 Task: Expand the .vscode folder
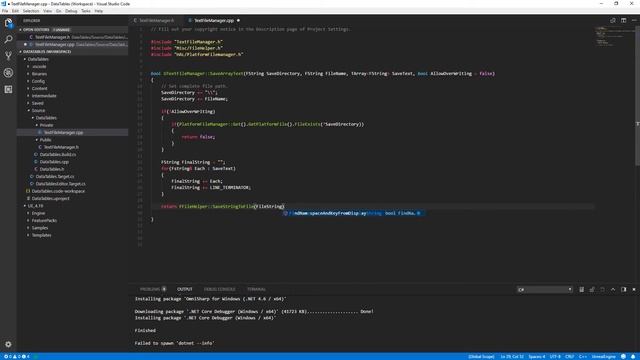coord(29,67)
